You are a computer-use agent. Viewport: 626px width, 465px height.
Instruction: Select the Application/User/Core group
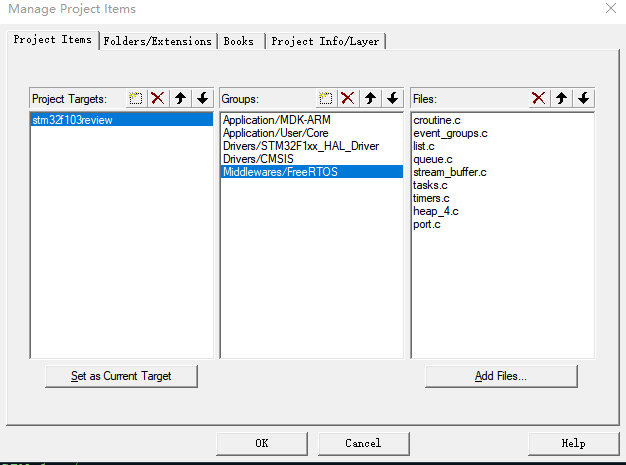[x=311, y=133]
